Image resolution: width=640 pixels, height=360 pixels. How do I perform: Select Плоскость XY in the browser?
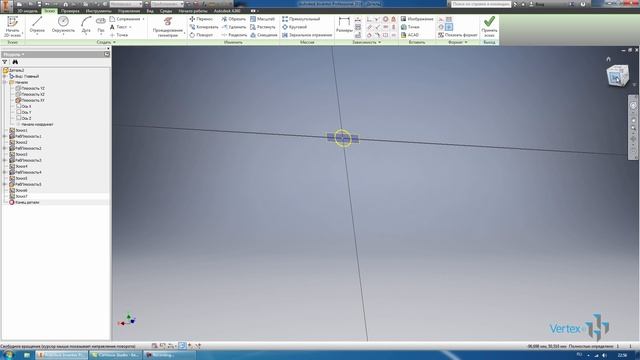pos(30,100)
